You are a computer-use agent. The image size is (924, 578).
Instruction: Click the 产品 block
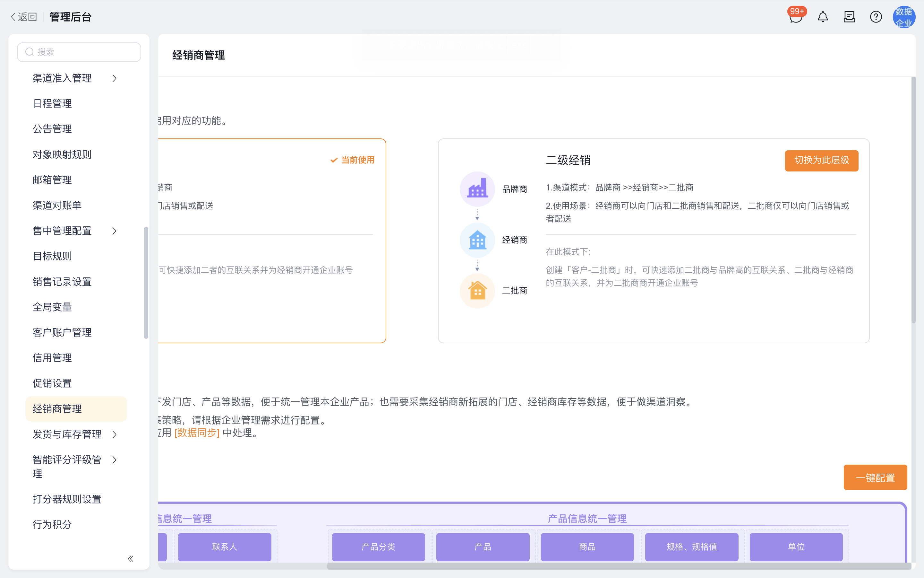pyautogui.click(x=483, y=547)
